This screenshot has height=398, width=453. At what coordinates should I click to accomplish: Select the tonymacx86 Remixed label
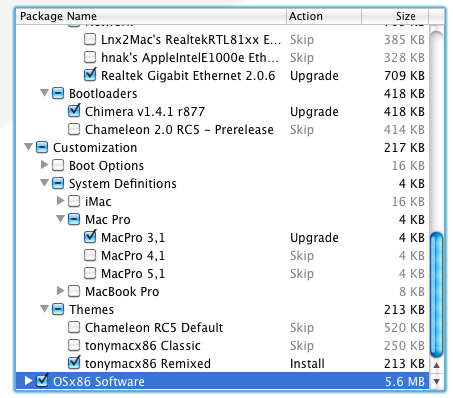[148, 364]
